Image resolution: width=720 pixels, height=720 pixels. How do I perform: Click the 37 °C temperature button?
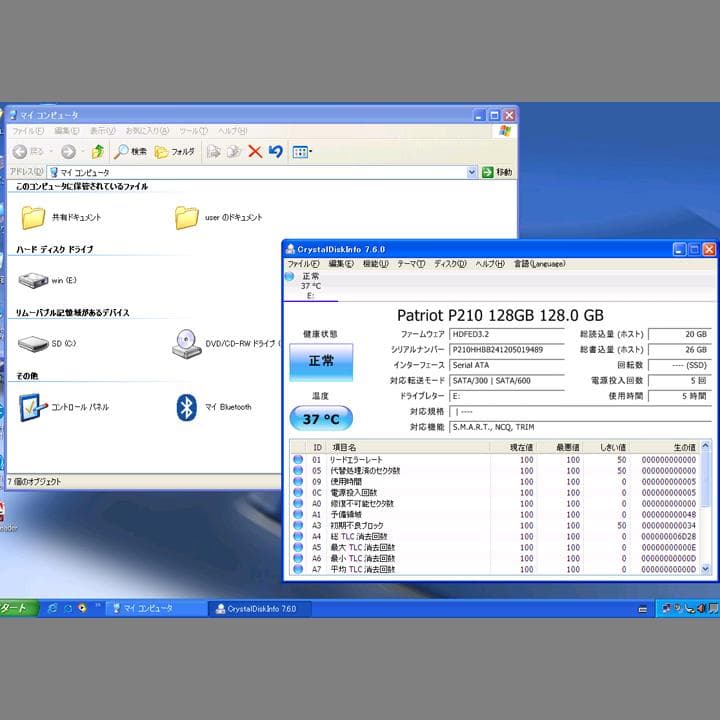point(321,419)
